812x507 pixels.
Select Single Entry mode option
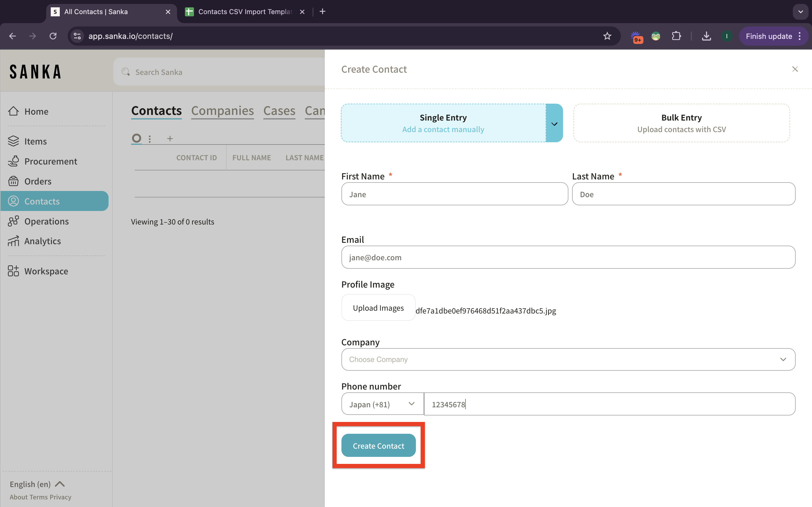click(443, 123)
